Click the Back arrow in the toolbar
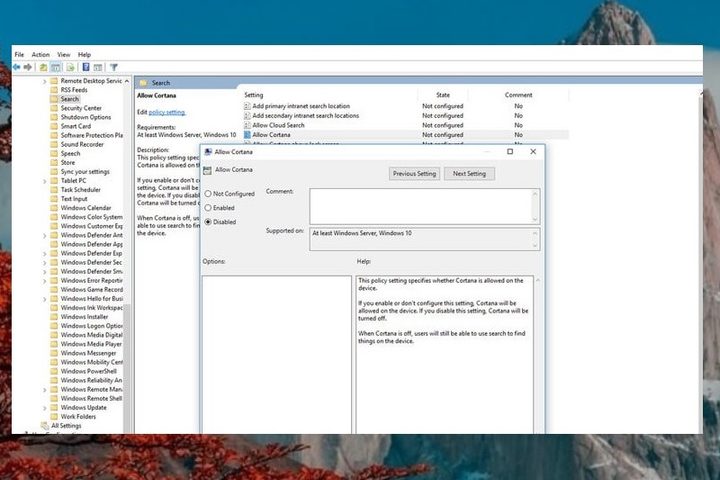720x480 pixels. (17, 68)
